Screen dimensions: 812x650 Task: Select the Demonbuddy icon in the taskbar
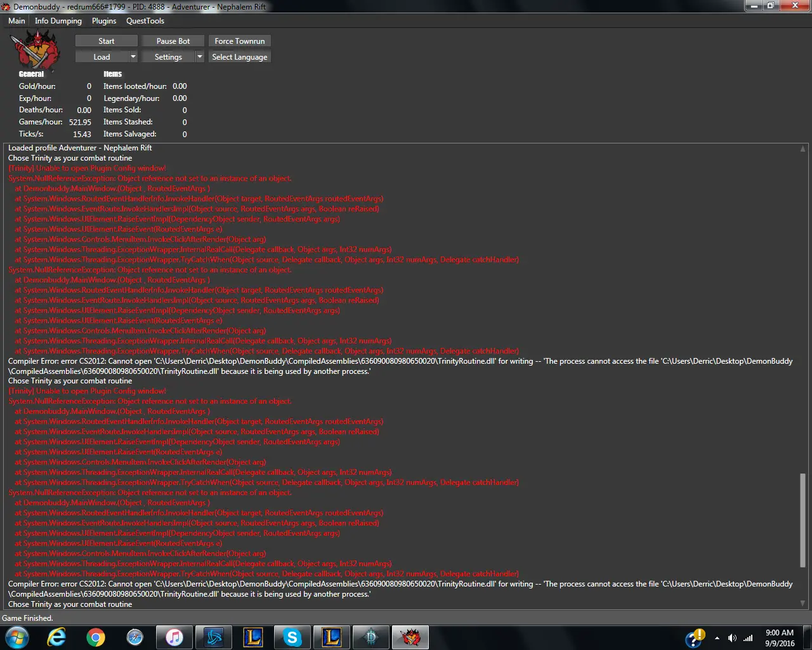tap(410, 637)
